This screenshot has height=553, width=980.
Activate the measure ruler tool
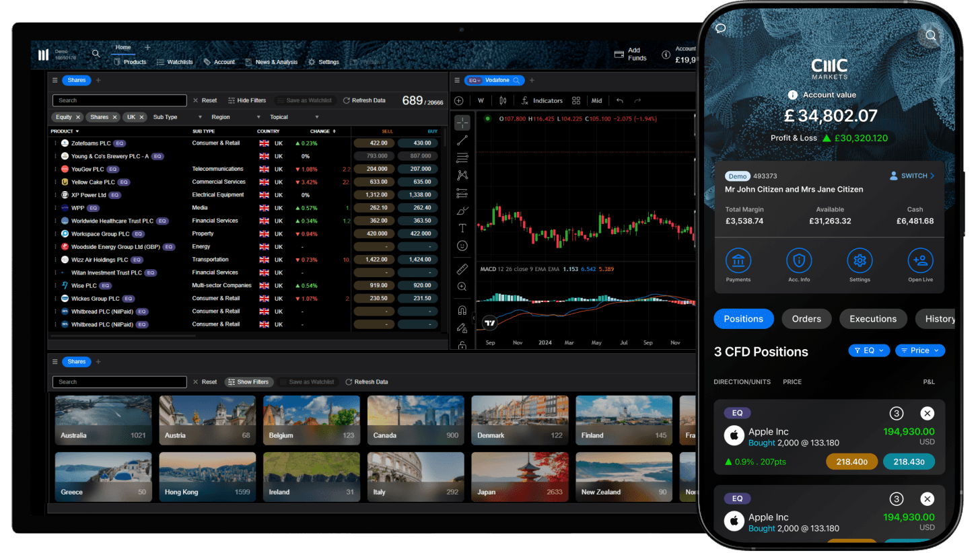tap(462, 268)
